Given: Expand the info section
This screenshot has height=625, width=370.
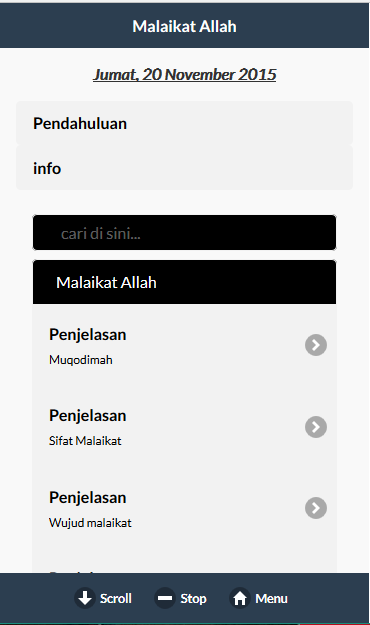Looking at the screenshot, I should pyautogui.click(x=184, y=168).
